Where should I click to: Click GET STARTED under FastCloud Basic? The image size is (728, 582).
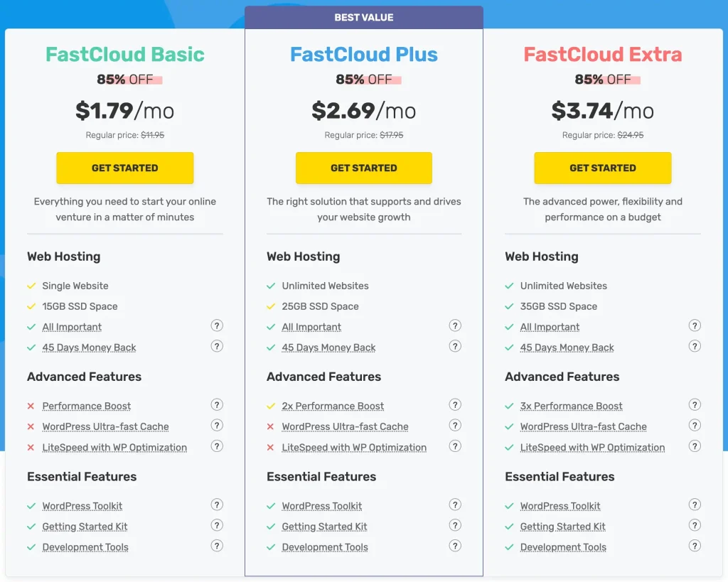125,168
